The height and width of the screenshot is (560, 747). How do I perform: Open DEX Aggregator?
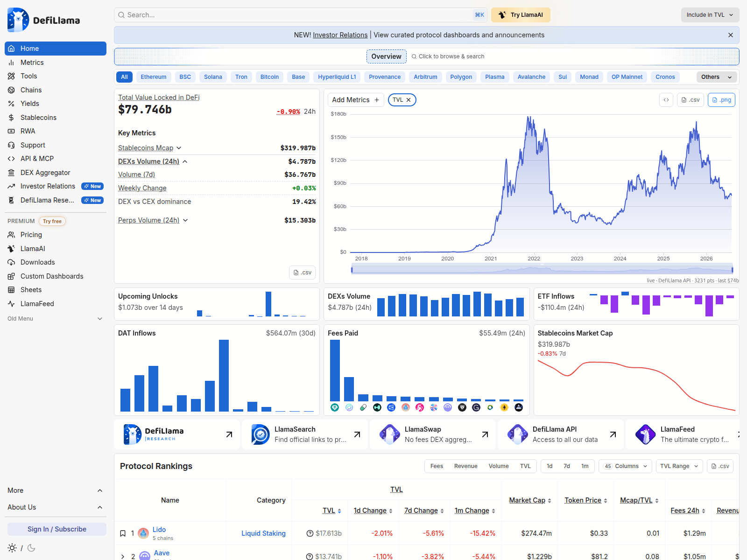[x=56, y=173]
